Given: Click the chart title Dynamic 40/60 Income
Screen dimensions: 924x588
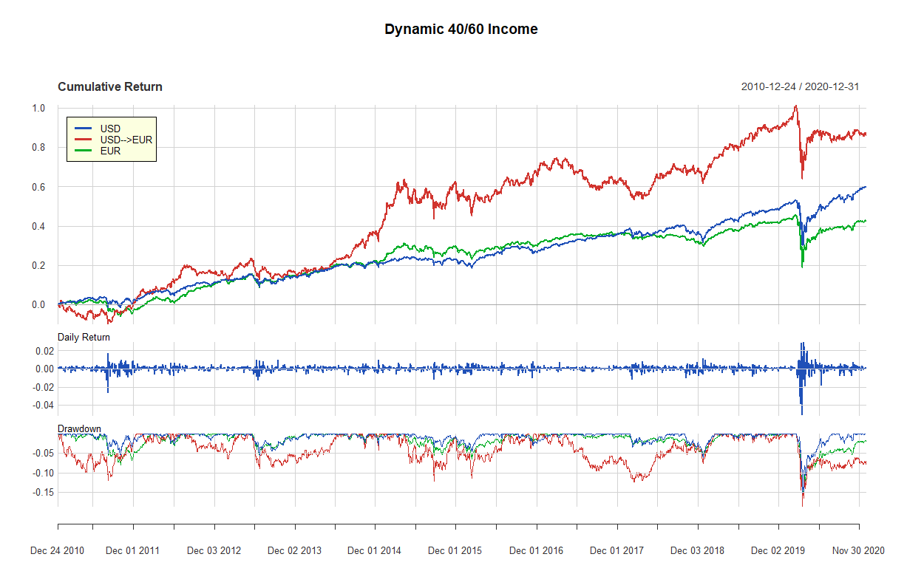Looking at the screenshot, I should [x=461, y=30].
